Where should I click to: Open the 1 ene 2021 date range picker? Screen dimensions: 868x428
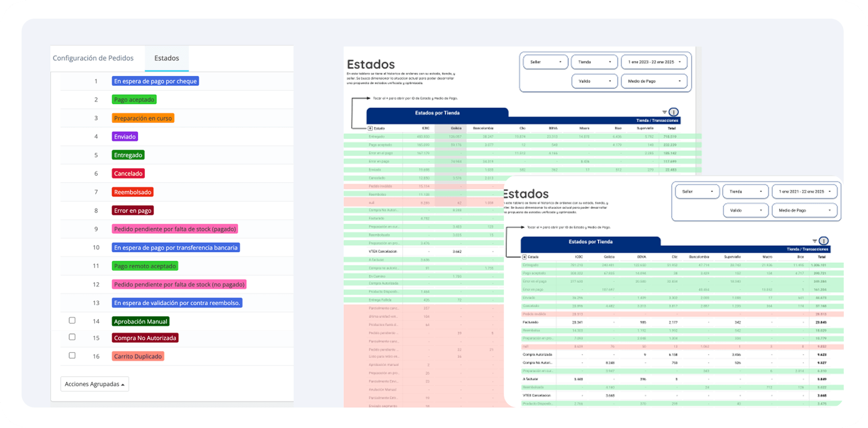804,192
